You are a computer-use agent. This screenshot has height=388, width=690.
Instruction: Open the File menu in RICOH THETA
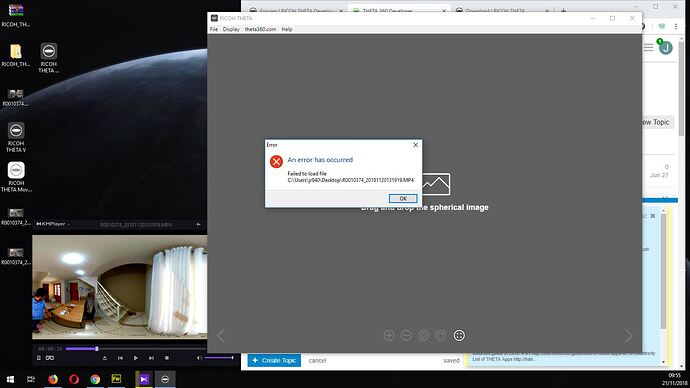[x=214, y=29]
